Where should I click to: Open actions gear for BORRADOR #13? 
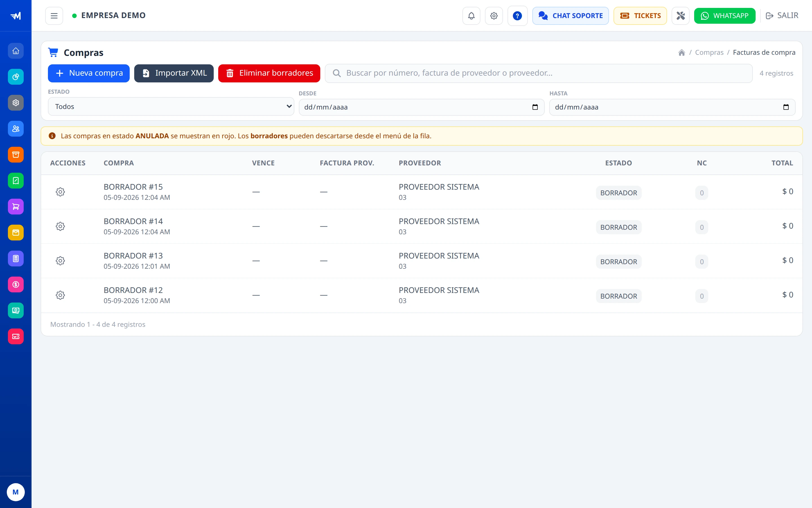pos(60,261)
